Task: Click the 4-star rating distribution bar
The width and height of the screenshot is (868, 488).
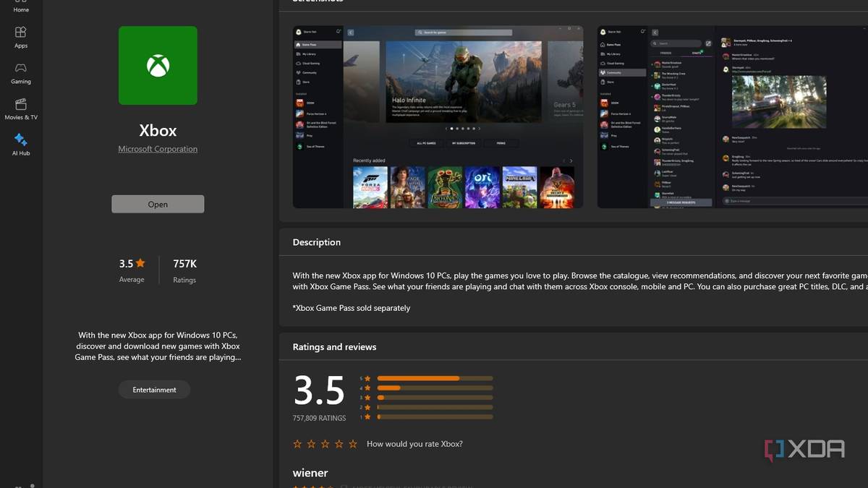Action: tap(435, 388)
